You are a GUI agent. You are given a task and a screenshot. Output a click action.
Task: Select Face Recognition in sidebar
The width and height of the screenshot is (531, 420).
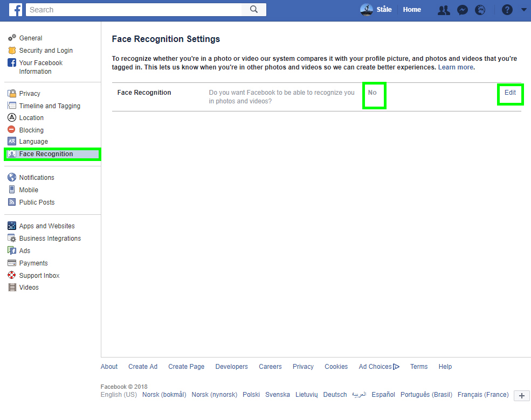[x=52, y=154]
